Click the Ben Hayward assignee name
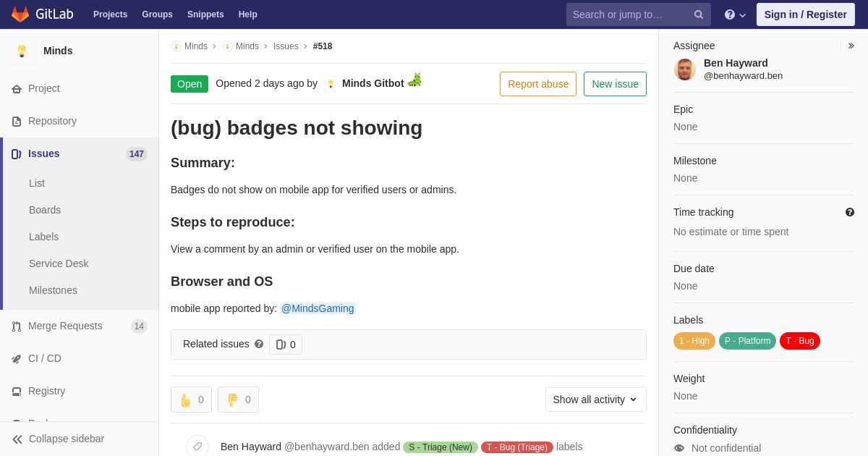Viewport: 868px width, 456px height. [x=736, y=63]
